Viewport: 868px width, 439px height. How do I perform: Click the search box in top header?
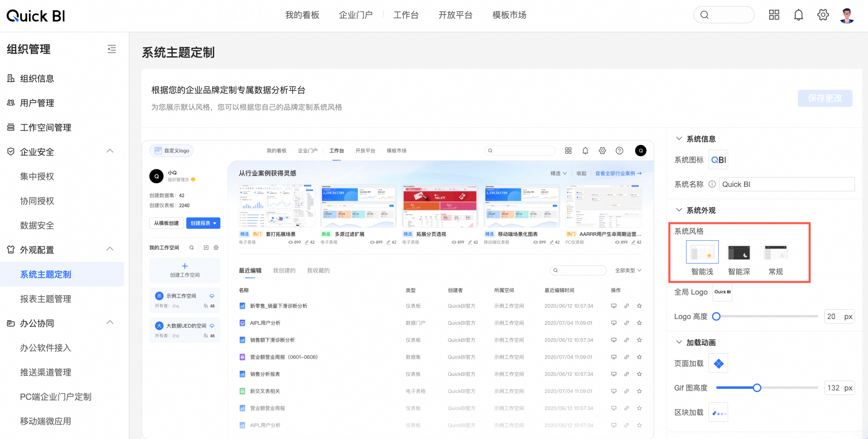click(x=724, y=15)
